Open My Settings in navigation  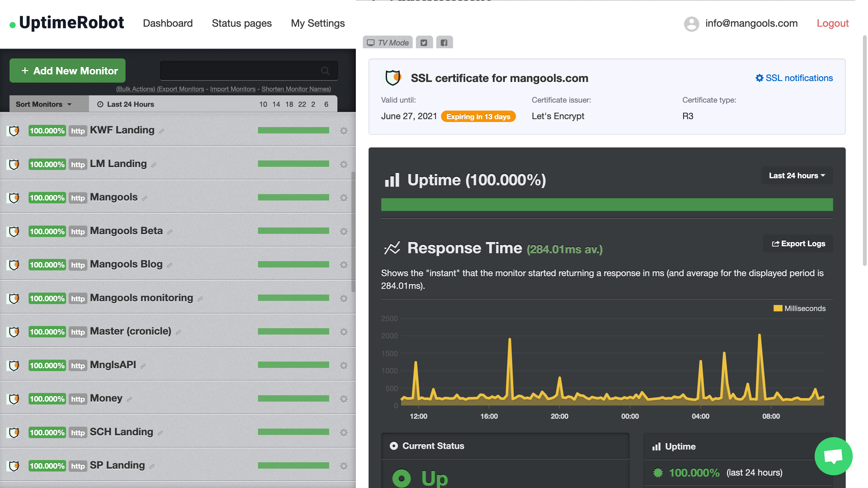coord(317,23)
